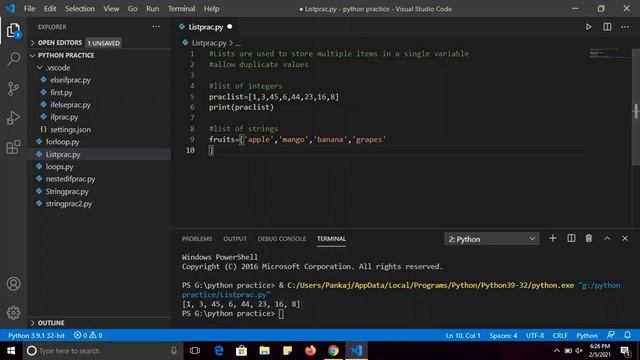640x360 pixels.
Task: Show hidden system tray icons
Action: click(x=557, y=351)
